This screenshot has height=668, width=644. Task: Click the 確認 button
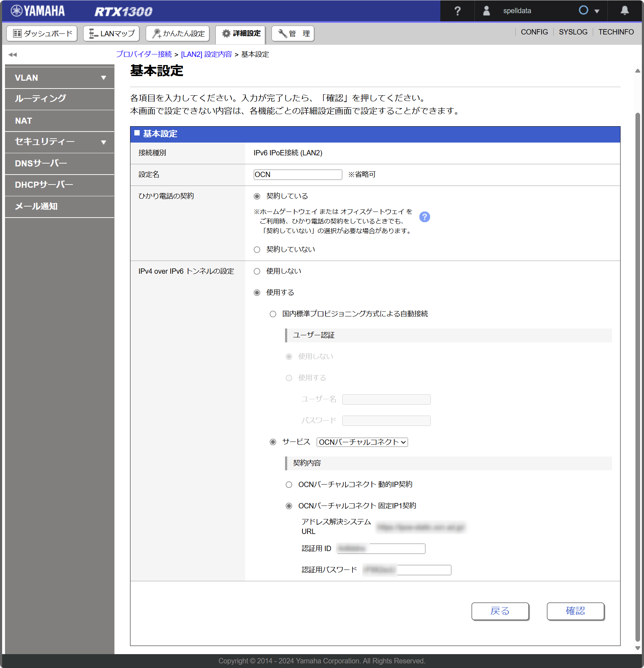click(575, 611)
